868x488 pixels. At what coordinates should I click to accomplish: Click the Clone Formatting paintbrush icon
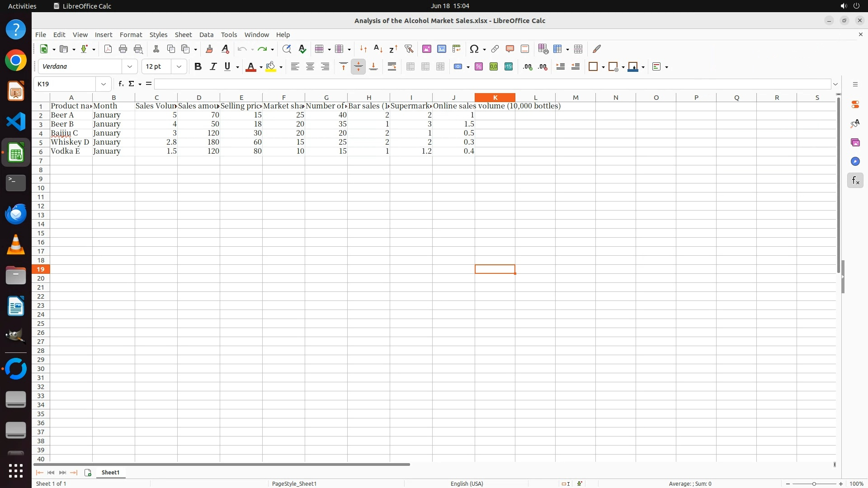pos(209,49)
